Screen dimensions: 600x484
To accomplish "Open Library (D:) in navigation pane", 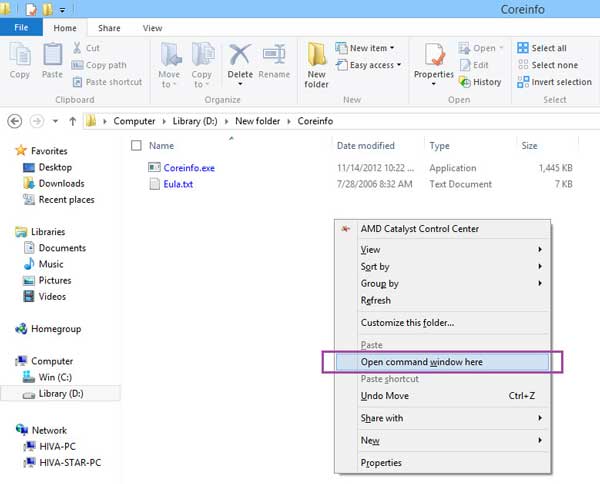I will (x=68, y=394).
